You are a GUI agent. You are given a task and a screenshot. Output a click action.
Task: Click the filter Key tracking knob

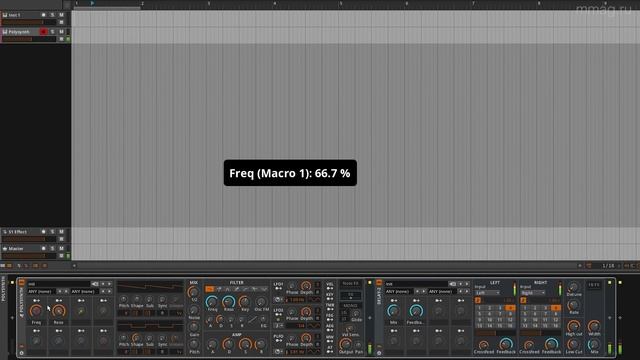[244, 302]
